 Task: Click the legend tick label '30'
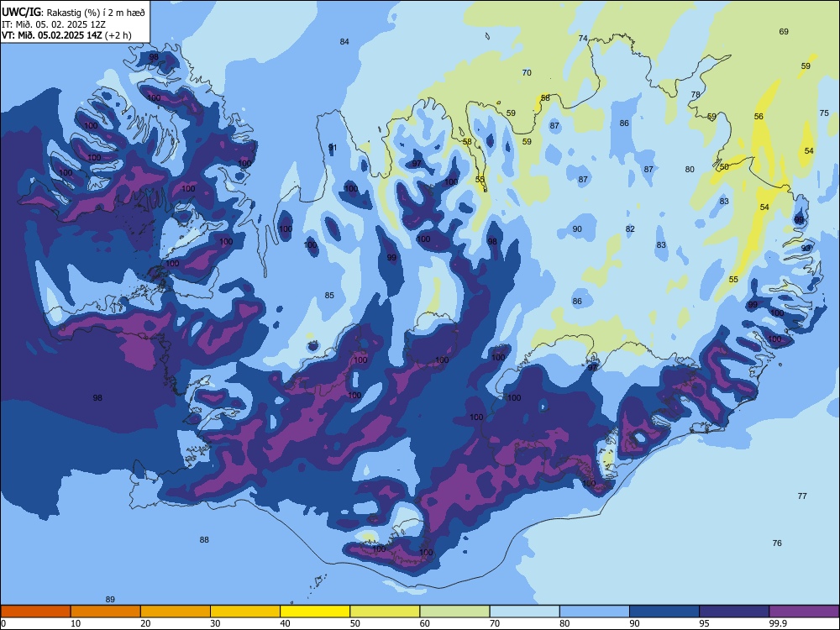pos(215,623)
